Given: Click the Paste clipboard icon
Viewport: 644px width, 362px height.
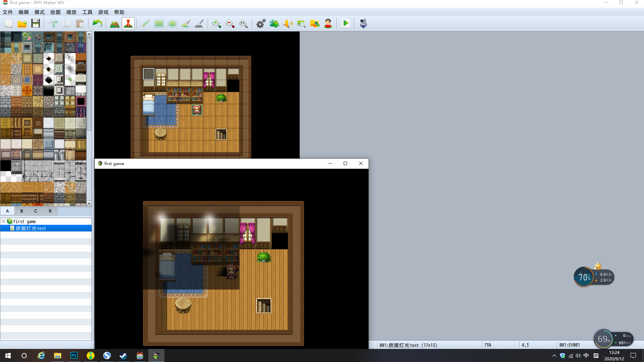Looking at the screenshot, I should [x=80, y=23].
